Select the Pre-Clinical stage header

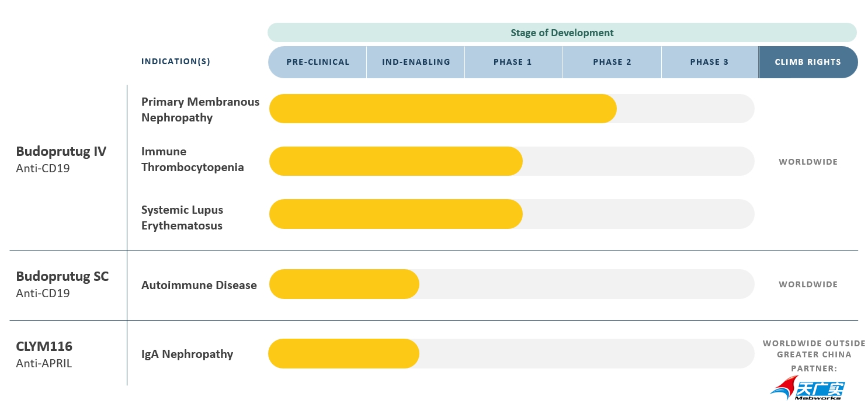[317, 62]
